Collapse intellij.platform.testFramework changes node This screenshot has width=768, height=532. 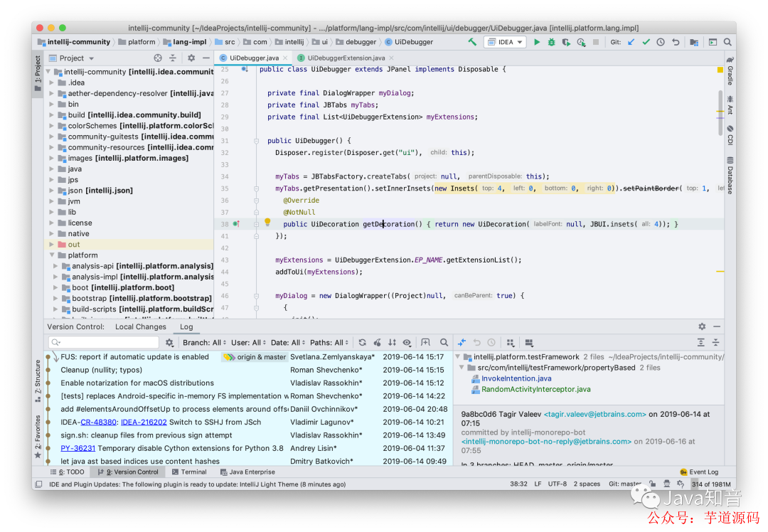tap(457, 356)
